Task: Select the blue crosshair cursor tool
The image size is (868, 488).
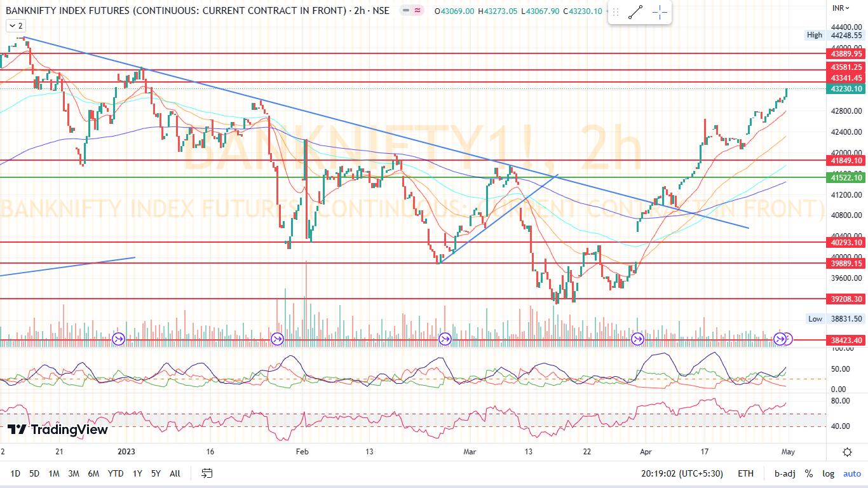Action: click(x=660, y=12)
